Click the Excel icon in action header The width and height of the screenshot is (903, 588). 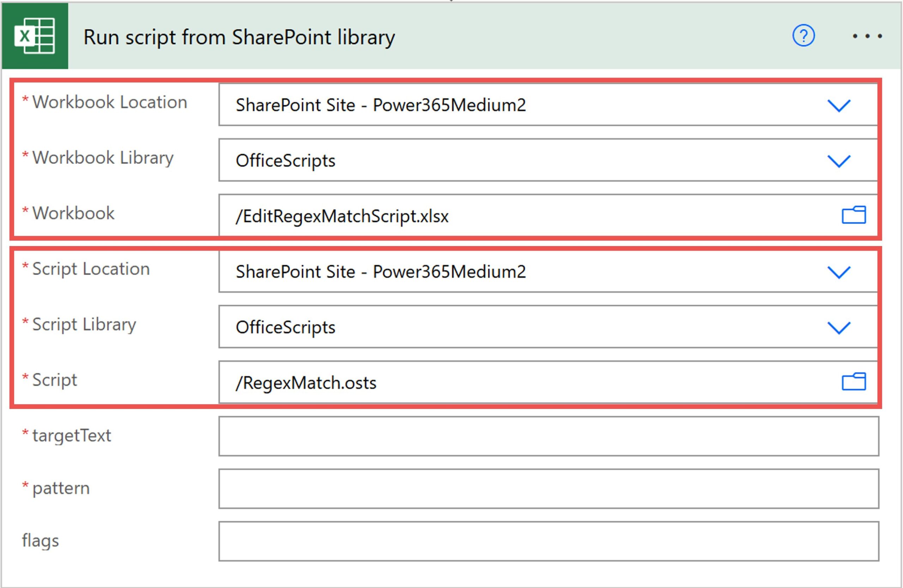point(35,36)
